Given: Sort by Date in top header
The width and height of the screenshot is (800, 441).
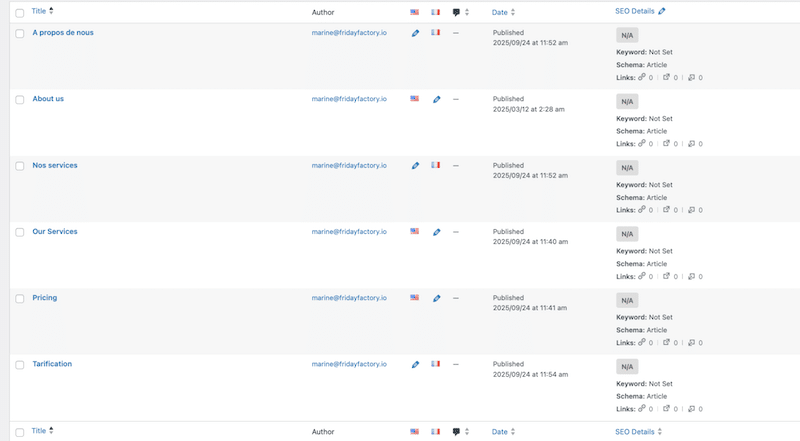Looking at the screenshot, I should point(504,12).
